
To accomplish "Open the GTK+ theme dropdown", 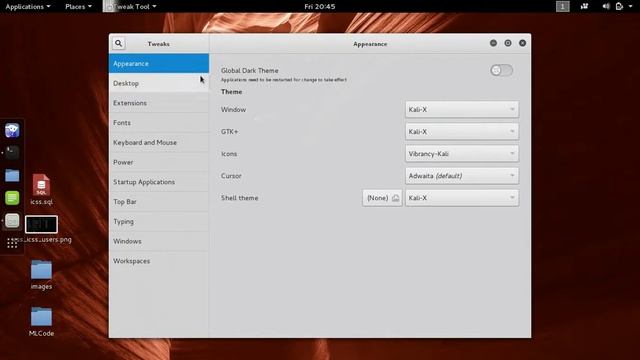I will click(x=462, y=131).
